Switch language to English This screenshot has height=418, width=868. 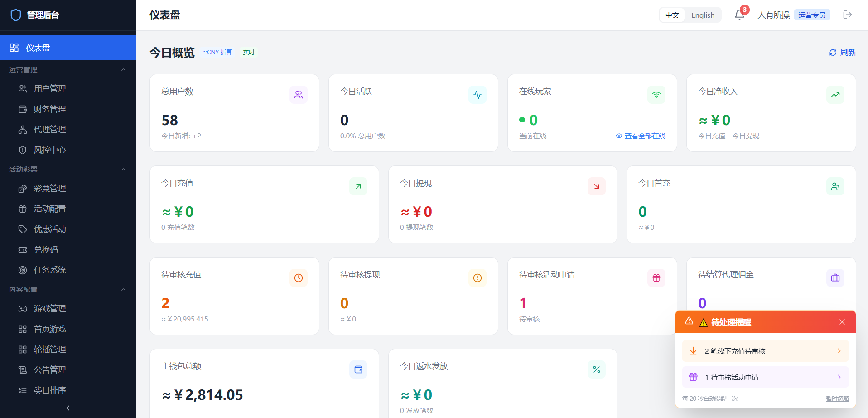(x=703, y=15)
